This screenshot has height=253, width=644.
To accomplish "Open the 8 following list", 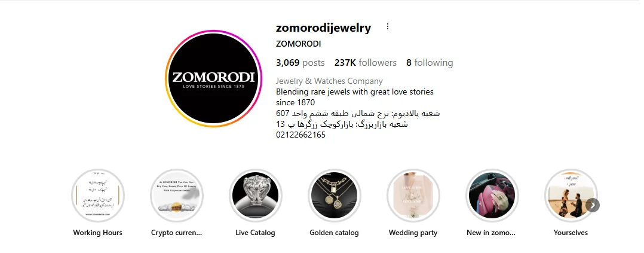I will click(430, 63).
